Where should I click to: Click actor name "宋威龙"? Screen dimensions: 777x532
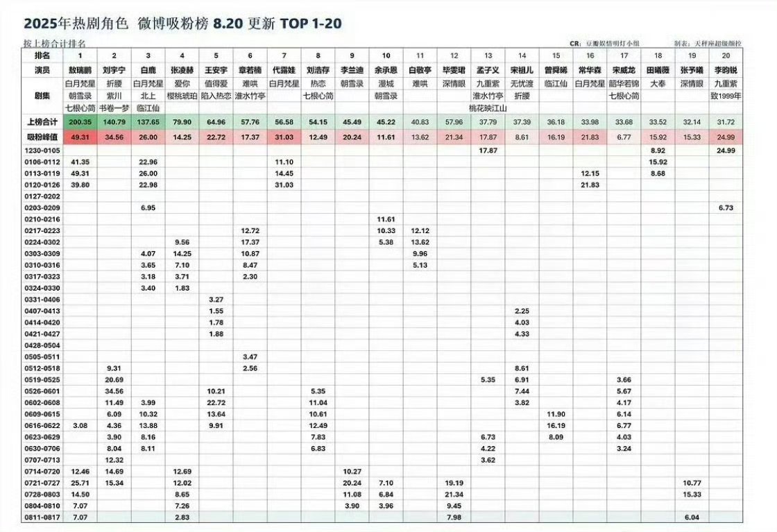point(624,70)
